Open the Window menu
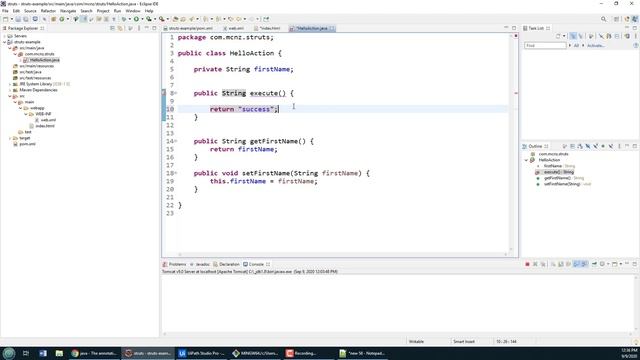 133,11
